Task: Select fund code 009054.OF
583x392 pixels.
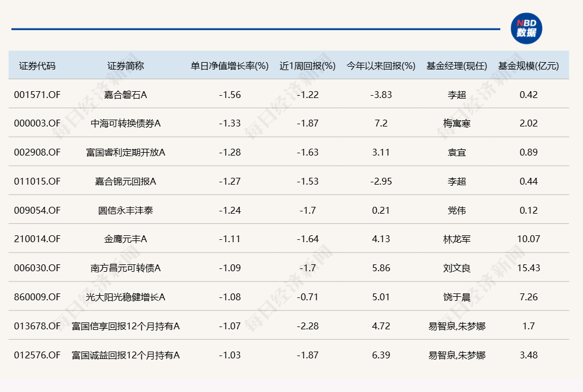Action: (x=37, y=210)
